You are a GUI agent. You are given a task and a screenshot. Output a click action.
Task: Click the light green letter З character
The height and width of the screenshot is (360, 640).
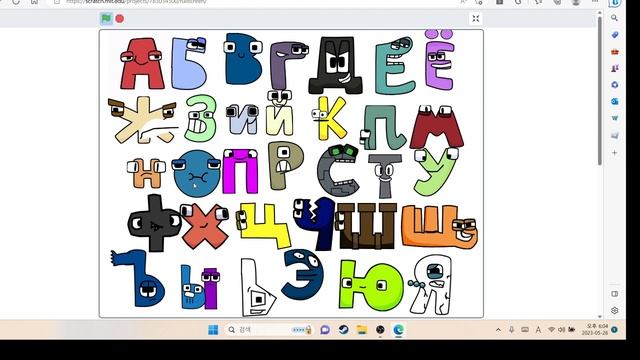(200, 118)
